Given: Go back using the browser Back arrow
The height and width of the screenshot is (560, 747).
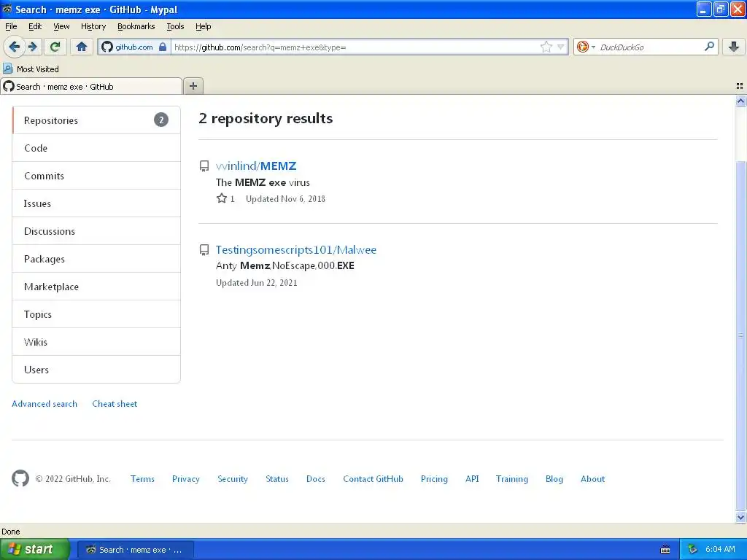Looking at the screenshot, I should [15, 47].
